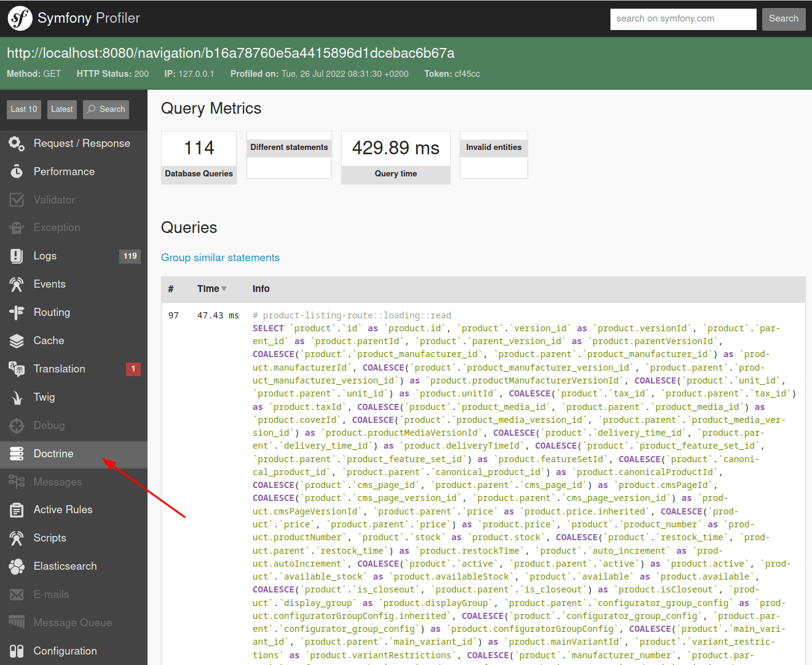Image resolution: width=812 pixels, height=665 pixels.
Task: Click the symfony.com search input field
Action: point(683,19)
